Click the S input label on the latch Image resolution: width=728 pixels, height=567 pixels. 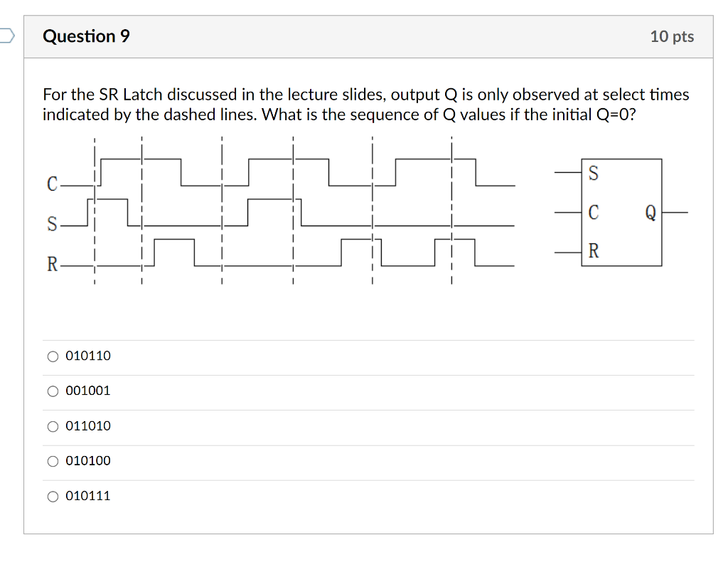coord(594,173)
